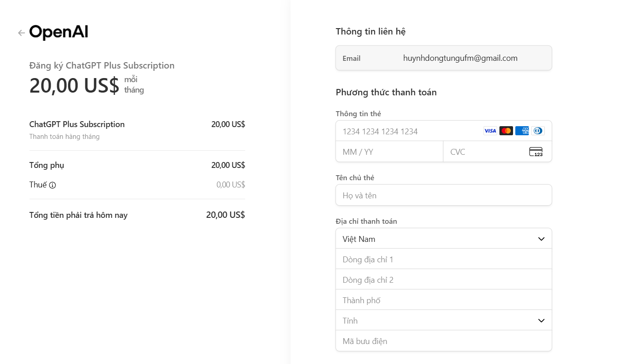The image size is (617, 364).
Task: Click the Visa card icon
Action: coord(490,131)
